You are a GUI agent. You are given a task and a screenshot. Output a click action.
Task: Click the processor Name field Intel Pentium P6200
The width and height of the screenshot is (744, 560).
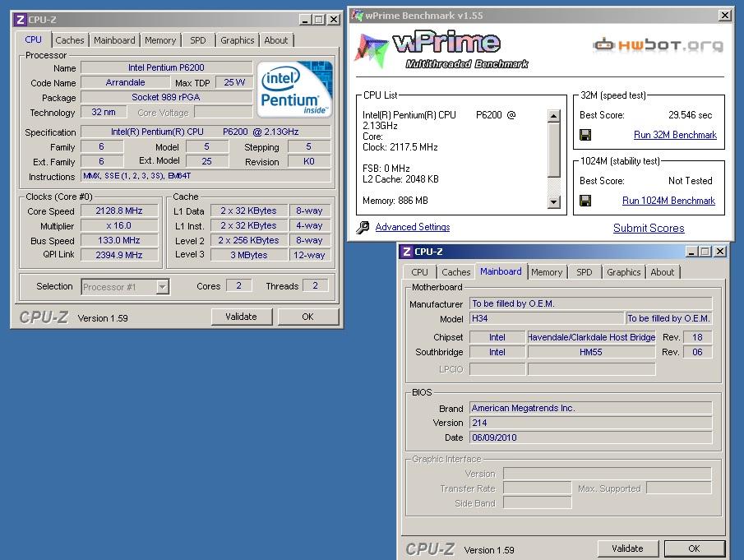click(x=167, y=68)
